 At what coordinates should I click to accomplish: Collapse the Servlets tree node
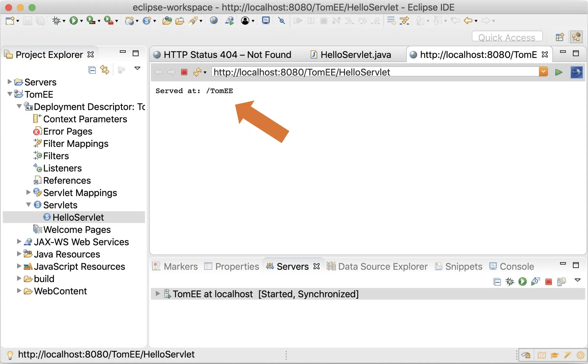28,204
